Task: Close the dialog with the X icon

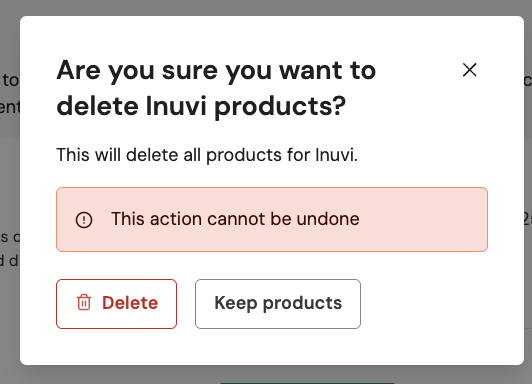Action: pos(470,70)
